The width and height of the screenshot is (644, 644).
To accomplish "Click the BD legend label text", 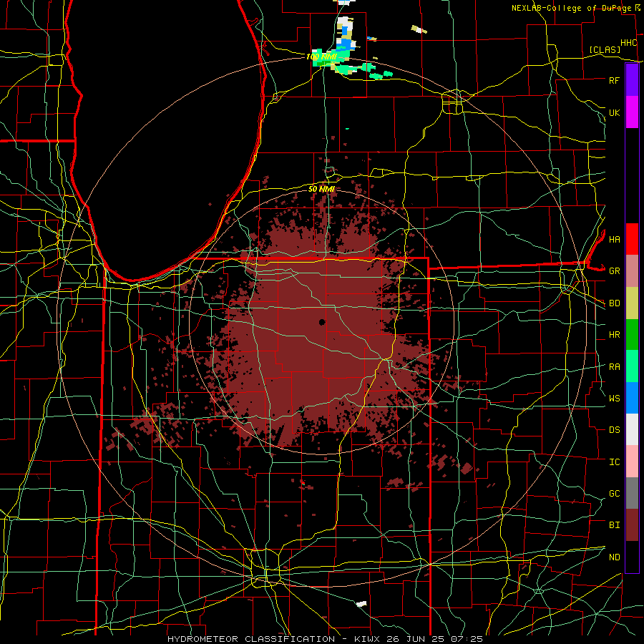I will tap(614, 303).
